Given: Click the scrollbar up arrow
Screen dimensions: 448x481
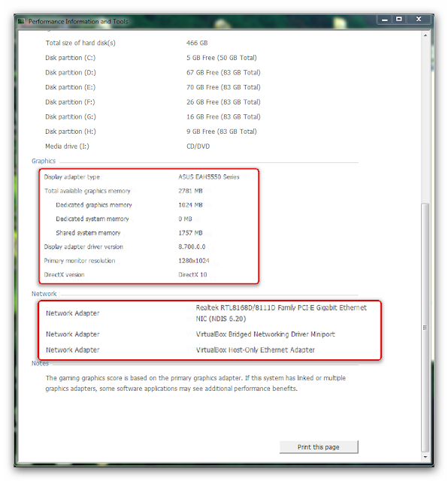Looking at the screenshot, I should (x=425, y=35).
